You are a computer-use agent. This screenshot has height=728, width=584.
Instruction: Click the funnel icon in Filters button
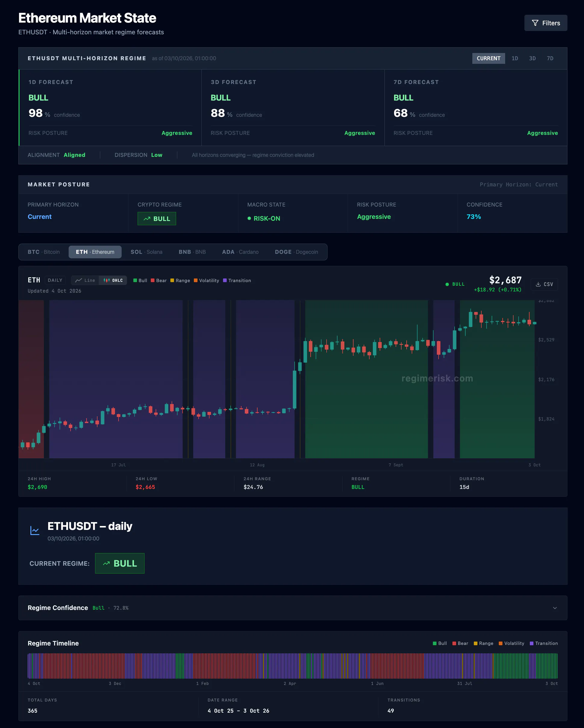535,23
